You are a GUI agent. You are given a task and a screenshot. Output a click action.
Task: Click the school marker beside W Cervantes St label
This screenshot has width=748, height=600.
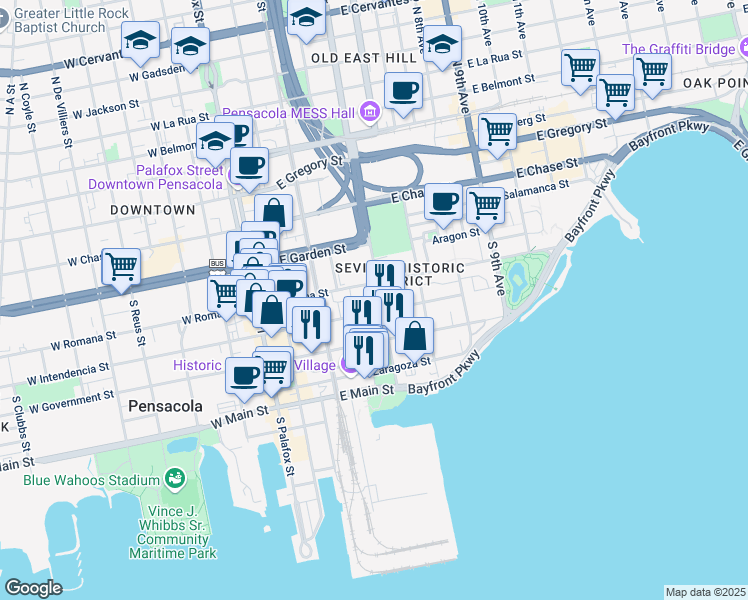(x=140, y=42)
